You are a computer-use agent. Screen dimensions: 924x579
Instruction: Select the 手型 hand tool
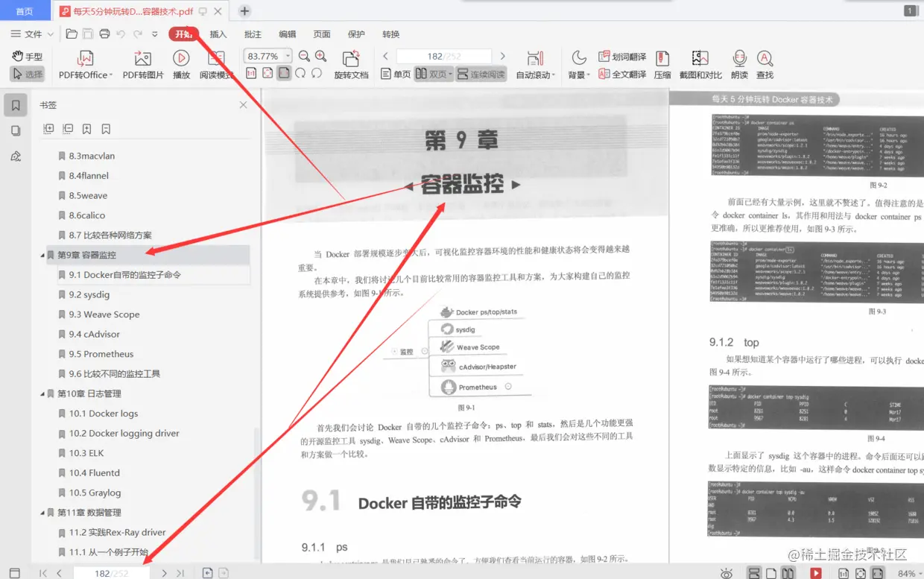28,57
